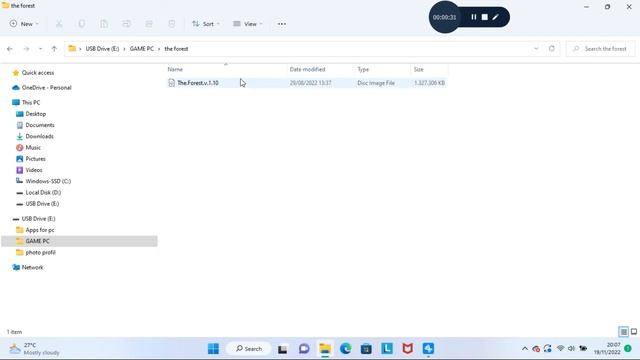The width and height of the screenshot is (640, 360).
Task: Click the Delete trash icon
Action: tap(171, 24)
